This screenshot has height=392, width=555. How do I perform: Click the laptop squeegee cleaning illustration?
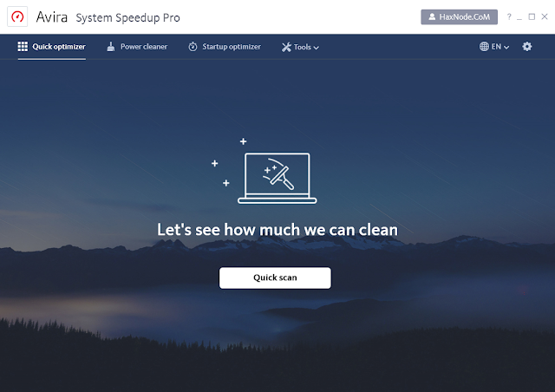tap(277, 178)
